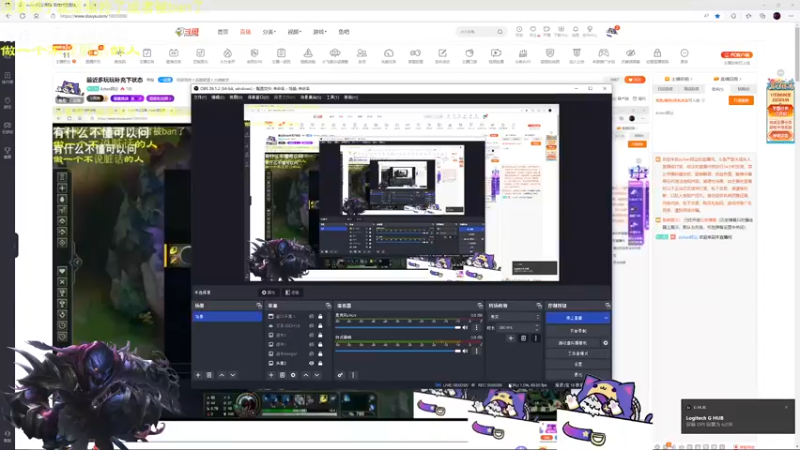800x450 pixels.
Task: Toggle visibility eye of the Rengar source
Action: (x=311, y=354)
